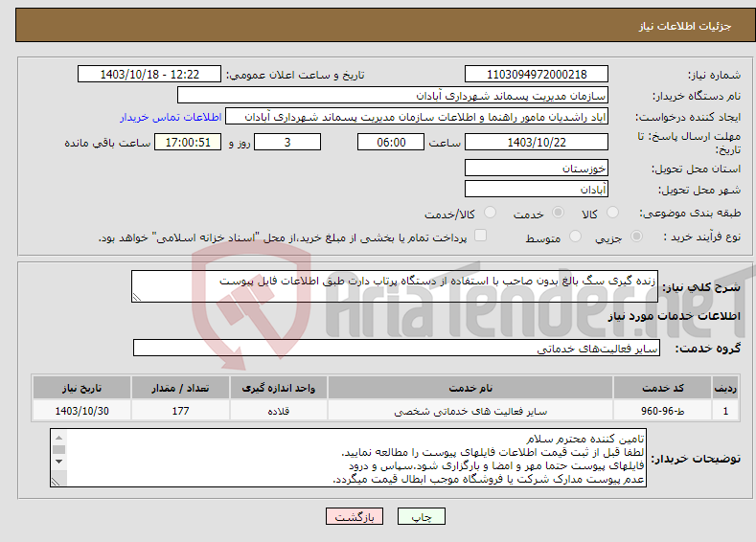Click service name سایر فعالیت های خدماتی شخصی
756x542 pixels.
(x=470, y=411)
